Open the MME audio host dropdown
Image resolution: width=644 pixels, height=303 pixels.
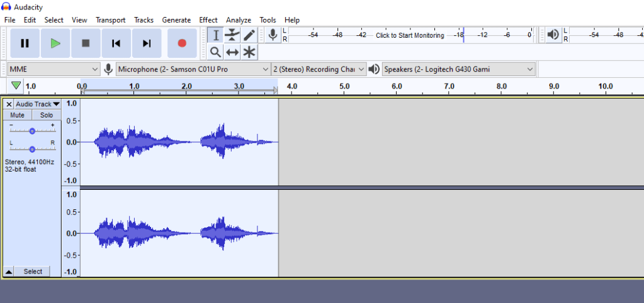(x=54, y=69)
